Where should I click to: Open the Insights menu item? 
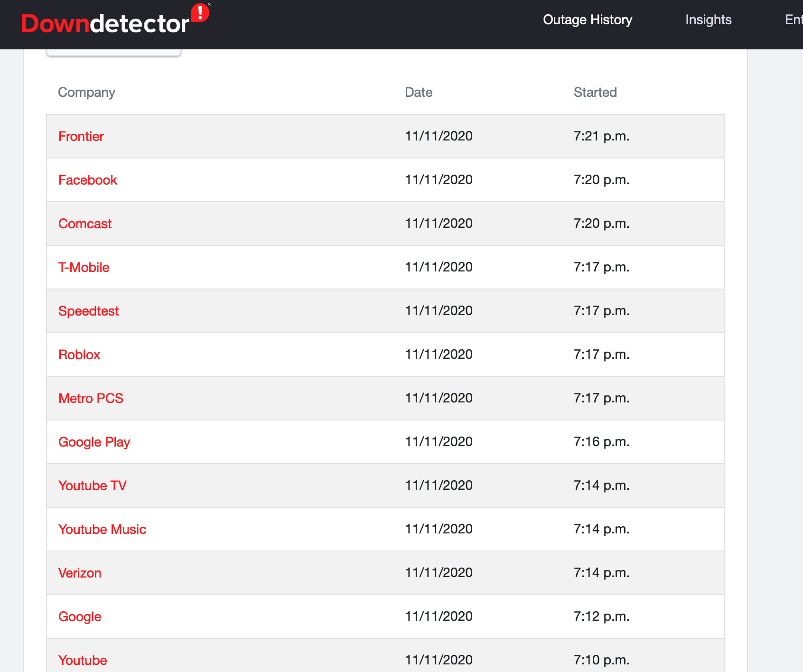[708, 20]
